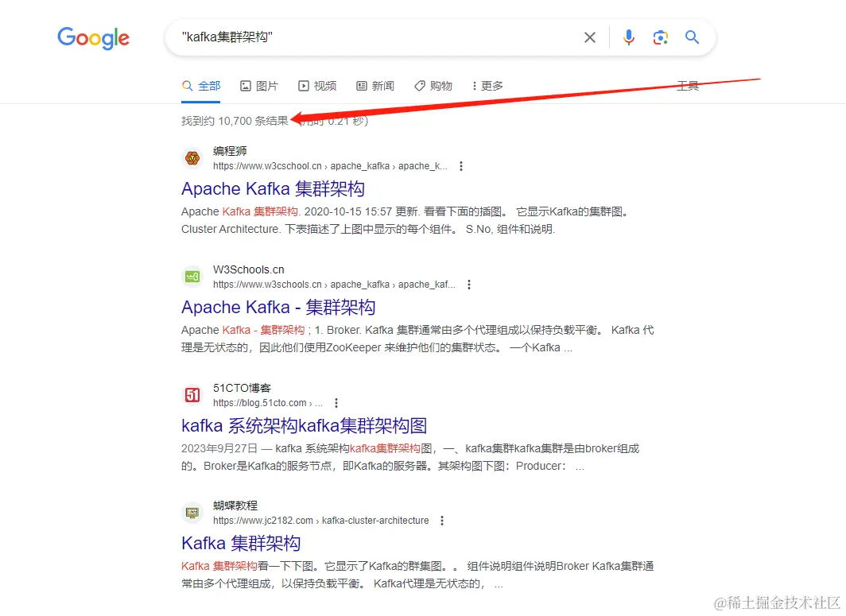This screenshot has height=616, width=846.
Task: Click the https://www.jc2182.com kafka-cluster-architecture URL
Action: (321, 521)
